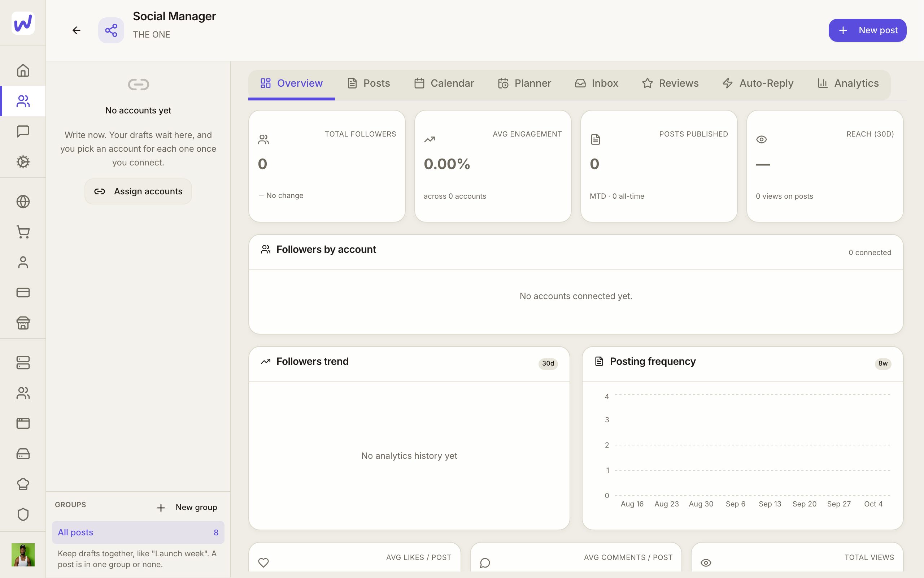Click the 'THE ONE' workspace subtitle
Screen dimensions: 924x578
(x=152, y=34)
